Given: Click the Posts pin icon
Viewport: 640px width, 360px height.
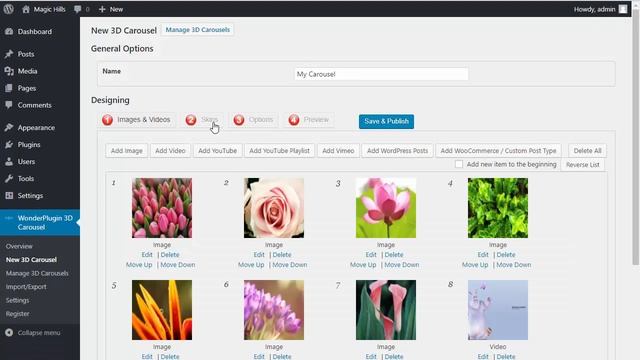Looking at the screenshot, I should (9, 54).
